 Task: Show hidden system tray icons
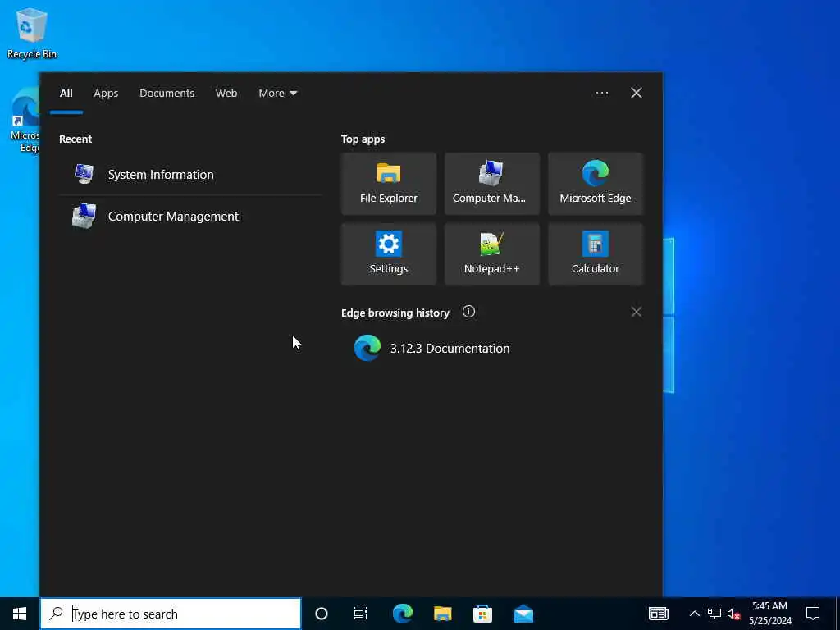(x=694, y=614)
